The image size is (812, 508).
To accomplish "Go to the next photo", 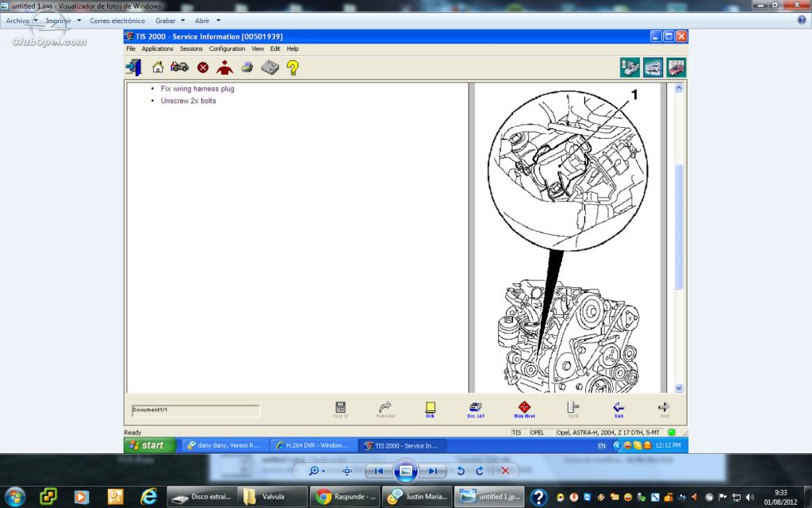I will [x=432, y=471].
